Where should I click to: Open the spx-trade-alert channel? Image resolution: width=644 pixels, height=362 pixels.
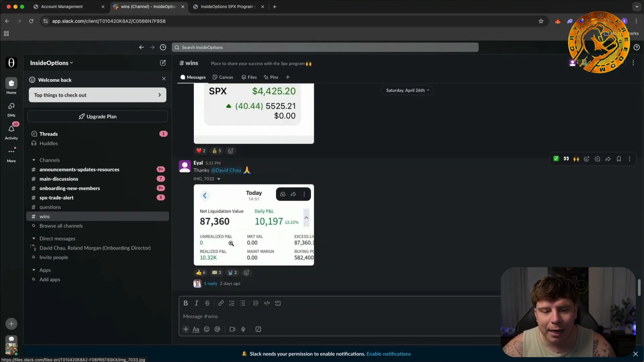(98, 198)
